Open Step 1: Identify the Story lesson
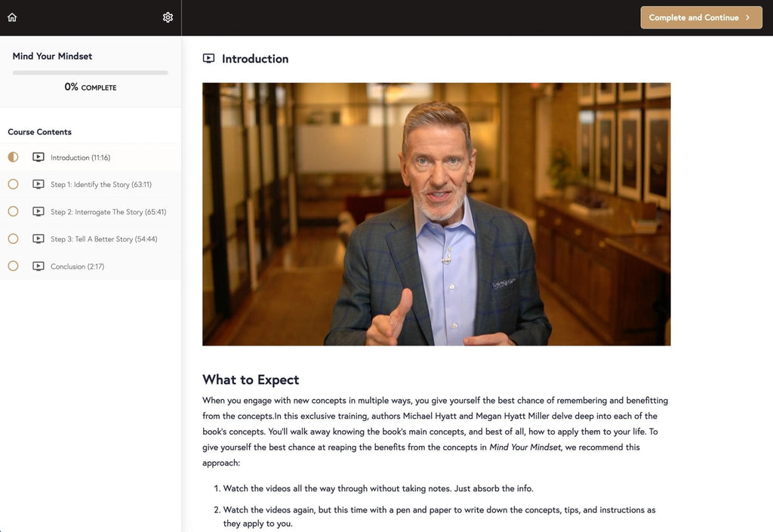Image resolution: width=773 pixels, height=532 pixels. click(x=100, y=185)
